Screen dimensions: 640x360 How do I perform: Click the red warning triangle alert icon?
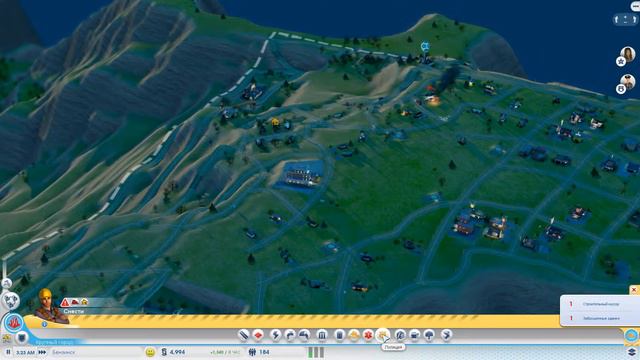(x=65, y=302)
